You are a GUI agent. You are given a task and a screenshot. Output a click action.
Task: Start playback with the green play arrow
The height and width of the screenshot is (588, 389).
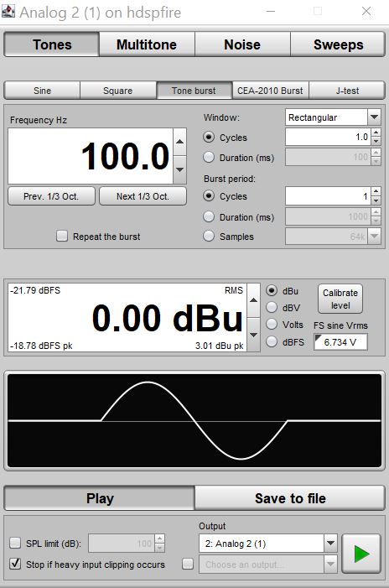[361, 554]
